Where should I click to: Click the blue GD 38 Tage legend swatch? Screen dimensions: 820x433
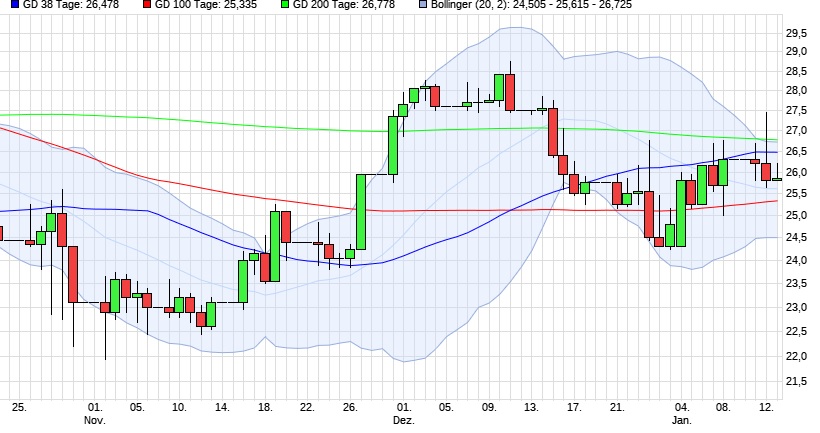point(15,4)
